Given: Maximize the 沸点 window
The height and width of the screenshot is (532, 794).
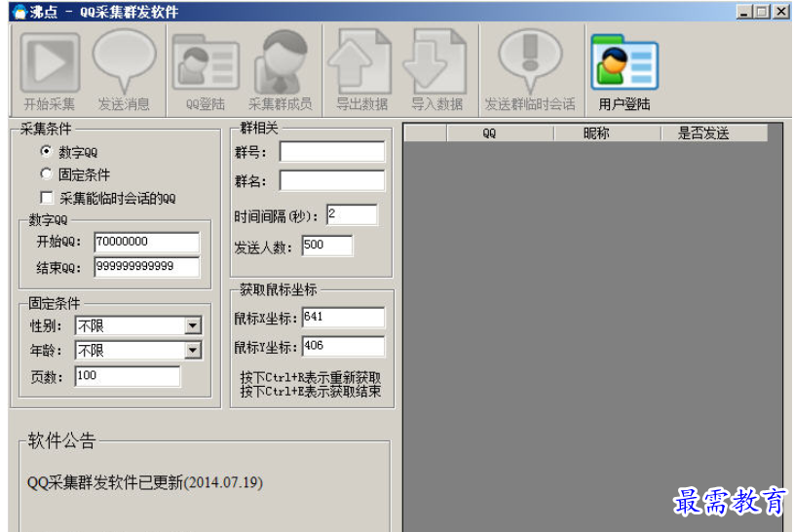Looking at the screenshot, I should [x=762, y=12].
